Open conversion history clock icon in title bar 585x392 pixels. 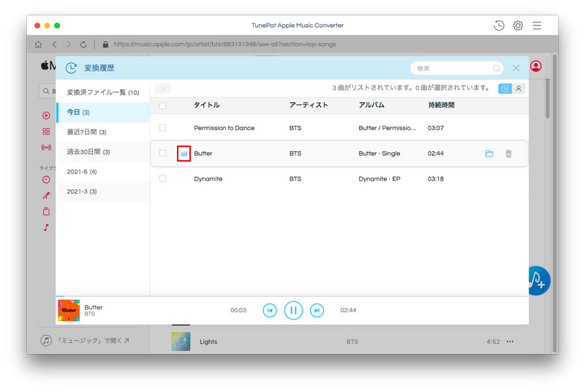(499, 26)
